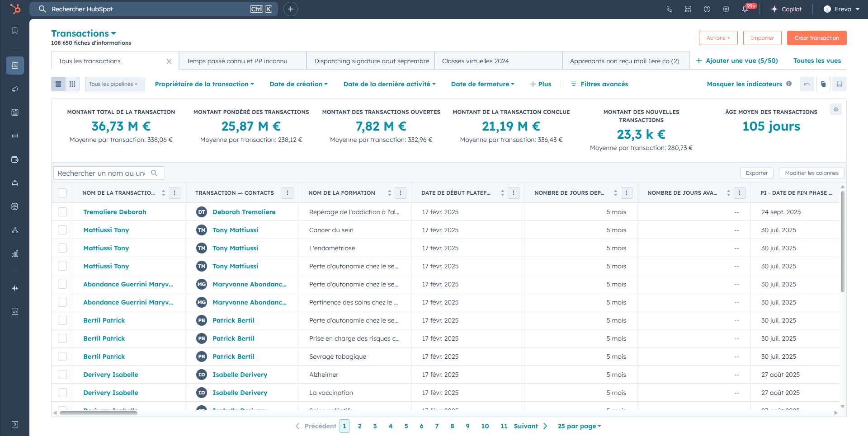The height and width of the screenshot is (436, 868).
Task: Switch to board grid view icon
Action: click(x=72, y=84)
